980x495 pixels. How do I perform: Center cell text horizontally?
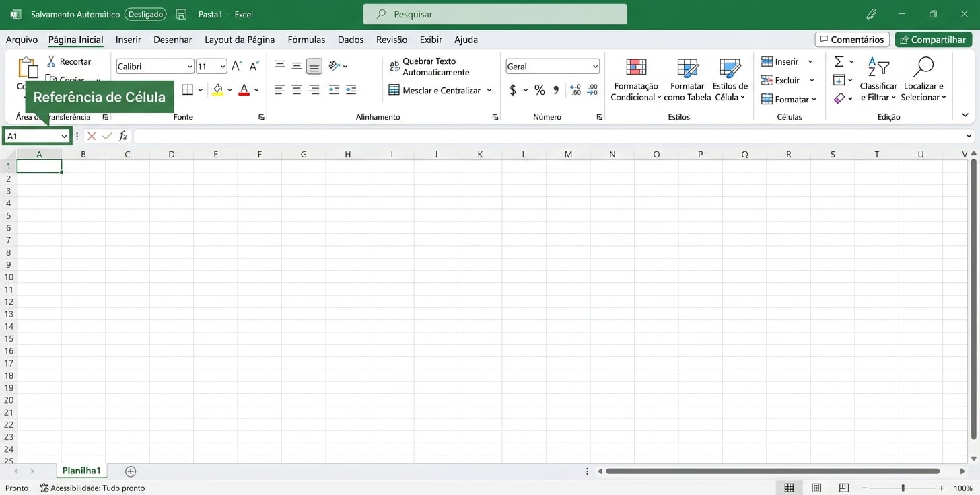coord(297,89)
